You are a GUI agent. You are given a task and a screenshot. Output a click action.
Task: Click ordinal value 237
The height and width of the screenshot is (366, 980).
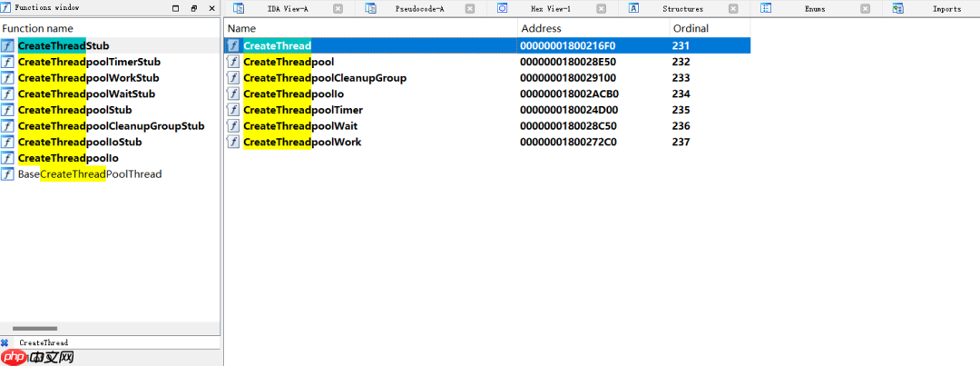(x=681, y=142)
